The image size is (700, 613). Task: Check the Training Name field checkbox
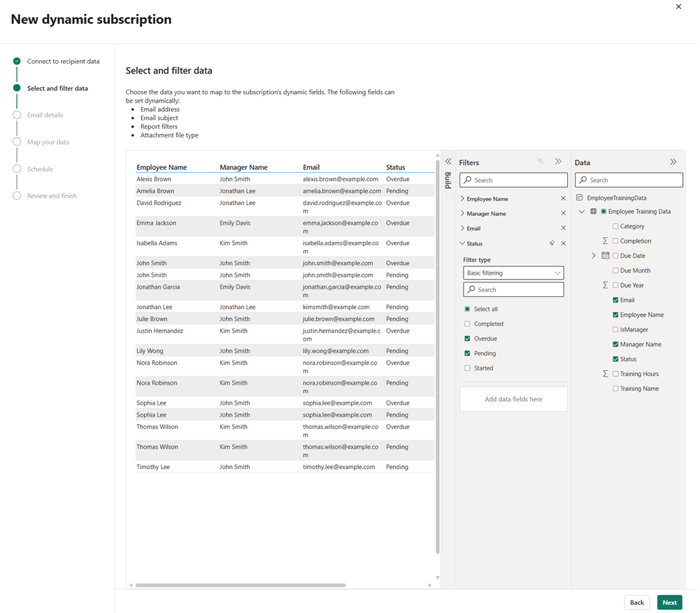click(615, 388)
